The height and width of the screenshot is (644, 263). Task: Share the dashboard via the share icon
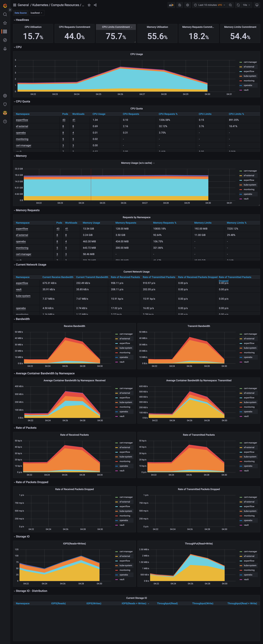pyautogui.click(x=95, y=5)
